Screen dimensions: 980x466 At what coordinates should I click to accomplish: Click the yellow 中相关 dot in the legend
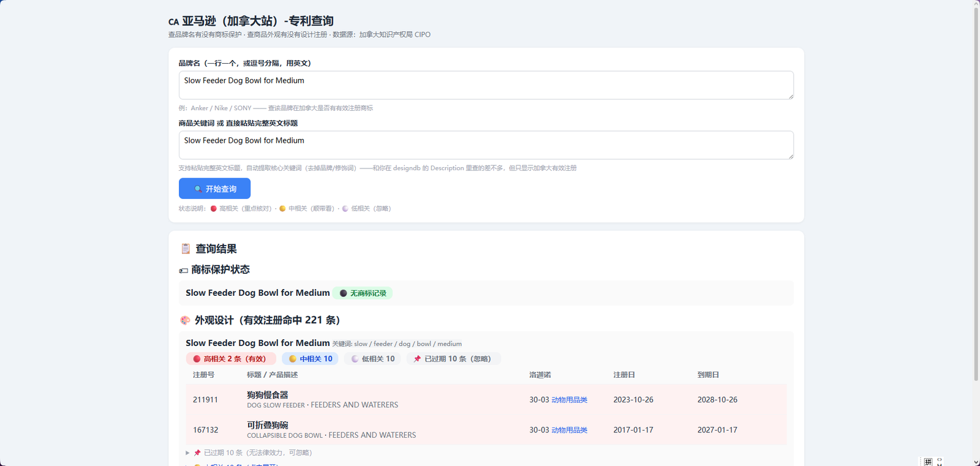tap(282, 209)
